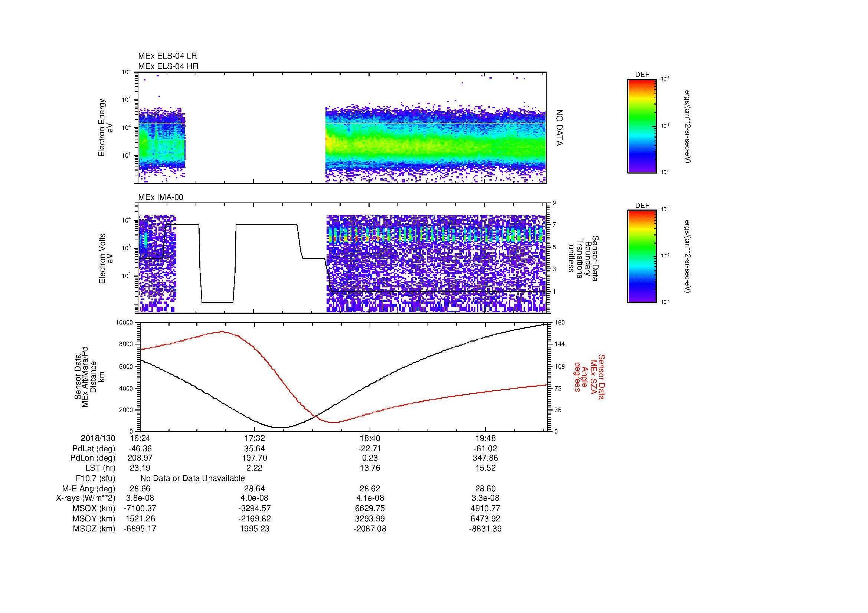Viewport: 868px width, 613px height.
Task: Click the 'PdLon (deg)' row label
Action: 93,458
